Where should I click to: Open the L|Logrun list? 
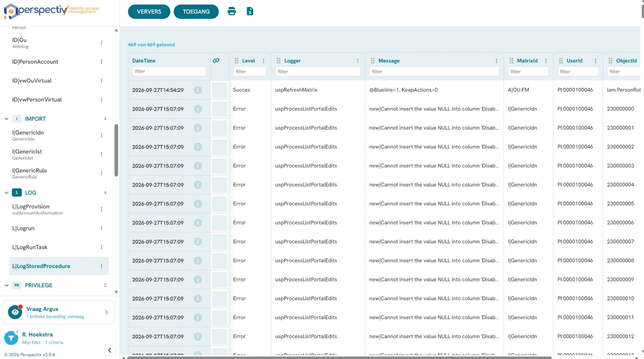23,228
